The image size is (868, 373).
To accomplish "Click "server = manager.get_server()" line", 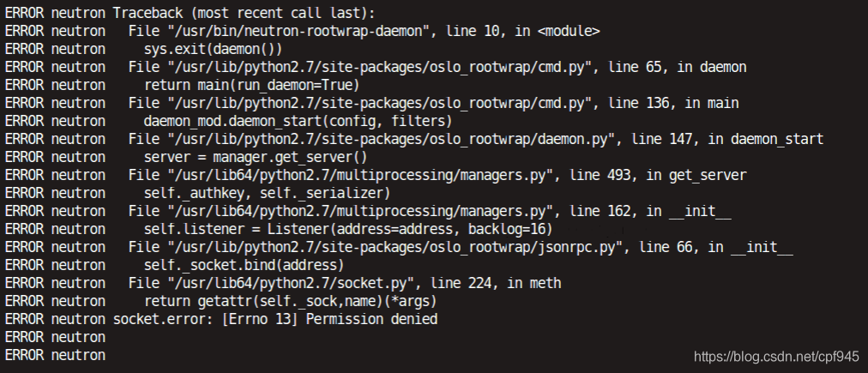I will pos(255,157).
